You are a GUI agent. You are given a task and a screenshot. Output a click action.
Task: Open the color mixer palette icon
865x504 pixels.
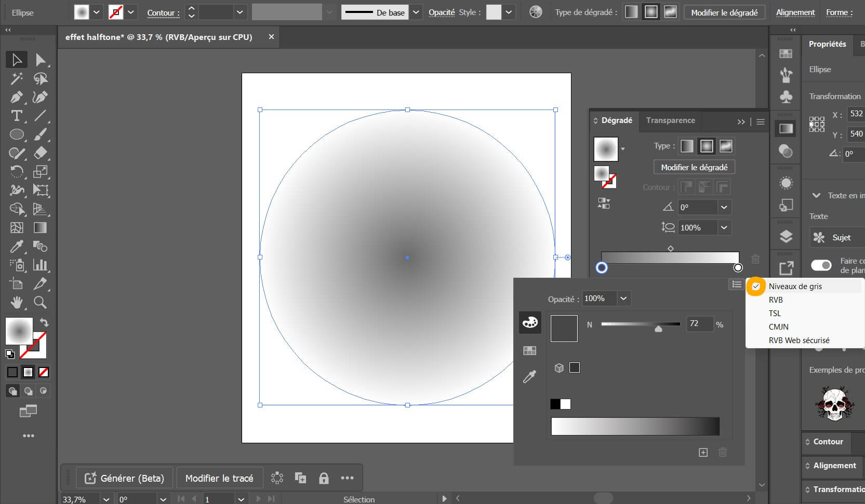coord(530,322)
